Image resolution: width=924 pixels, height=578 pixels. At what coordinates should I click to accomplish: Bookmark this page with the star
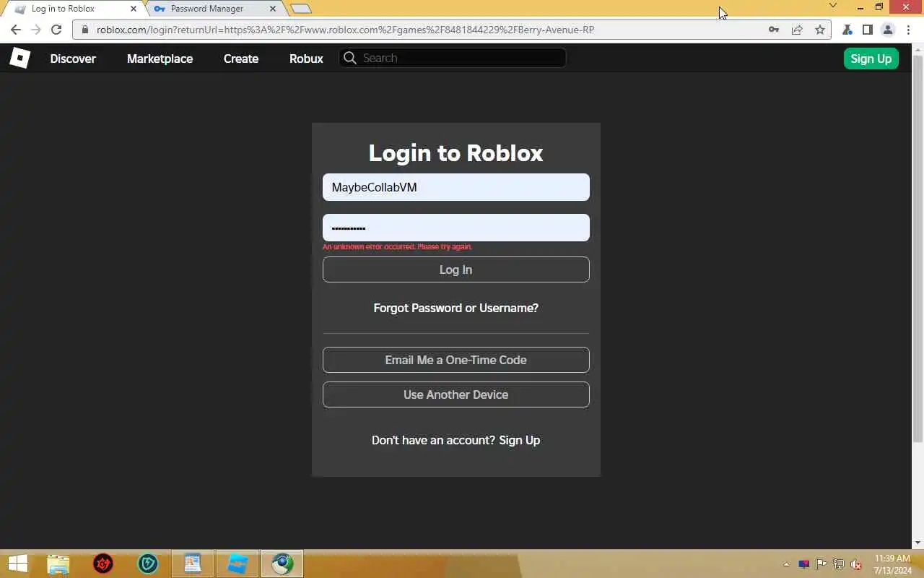click(x=820, y=30)
